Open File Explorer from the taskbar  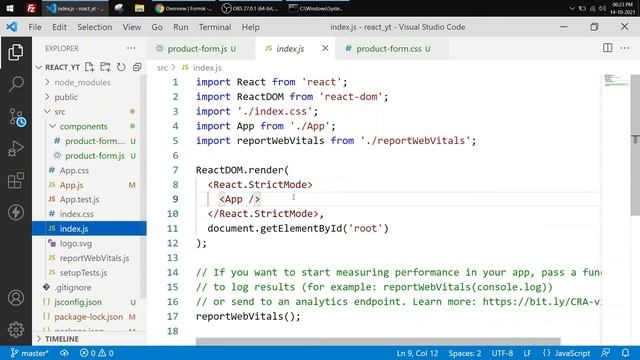139,8
